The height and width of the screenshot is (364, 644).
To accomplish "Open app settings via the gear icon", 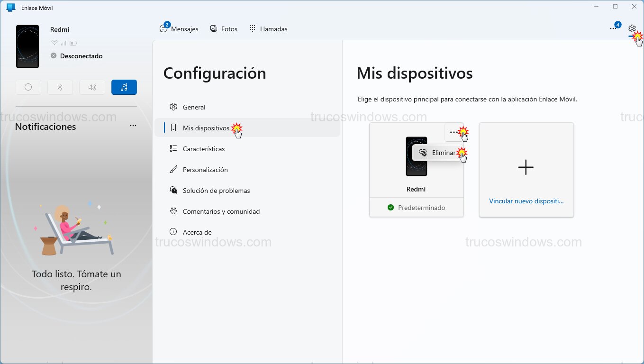I will click(x=632, y=28).
